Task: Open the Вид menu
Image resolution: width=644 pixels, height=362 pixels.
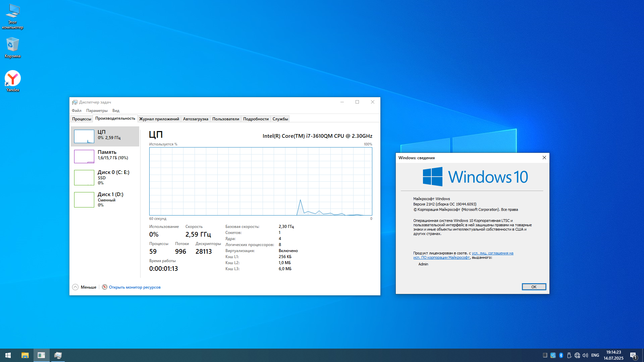Action: [116, 111]
